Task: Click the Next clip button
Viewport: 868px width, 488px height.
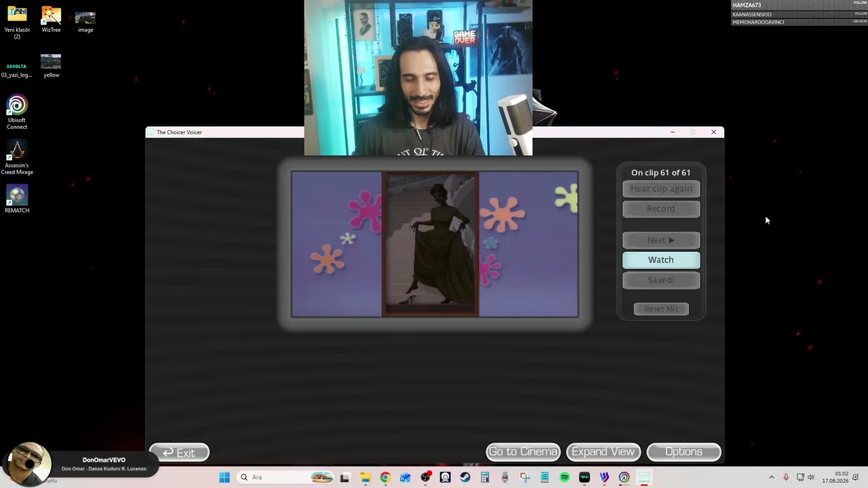Action: coord(661,240)
